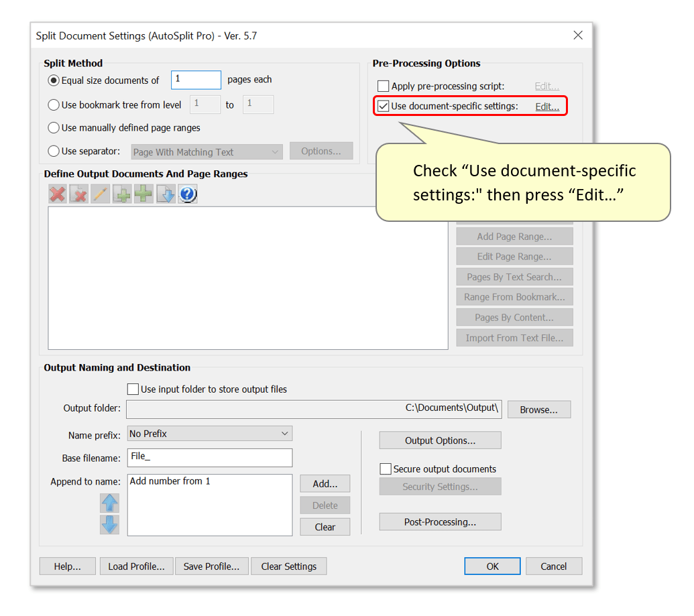
Task: Click the red X delete icon
Action: 58,194
